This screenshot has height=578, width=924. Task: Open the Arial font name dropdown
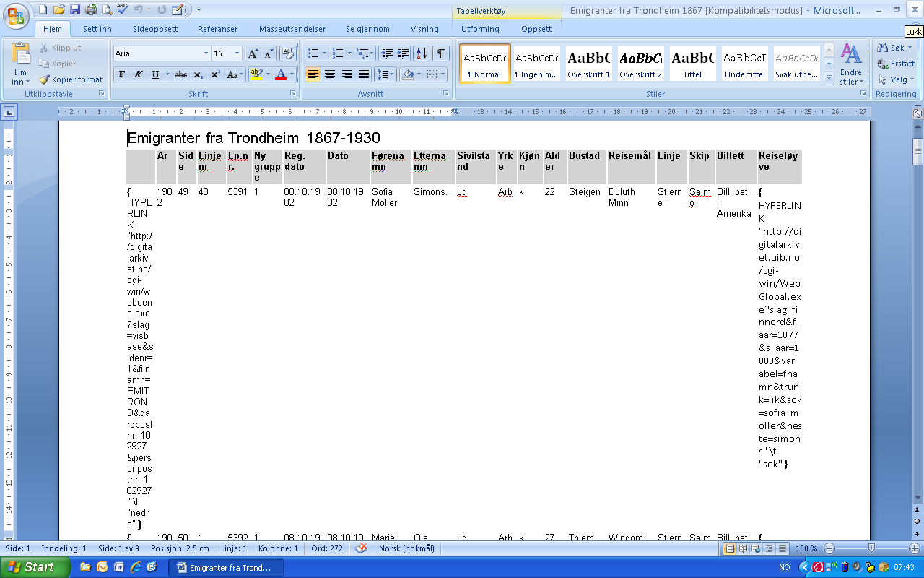pos(205,53)
